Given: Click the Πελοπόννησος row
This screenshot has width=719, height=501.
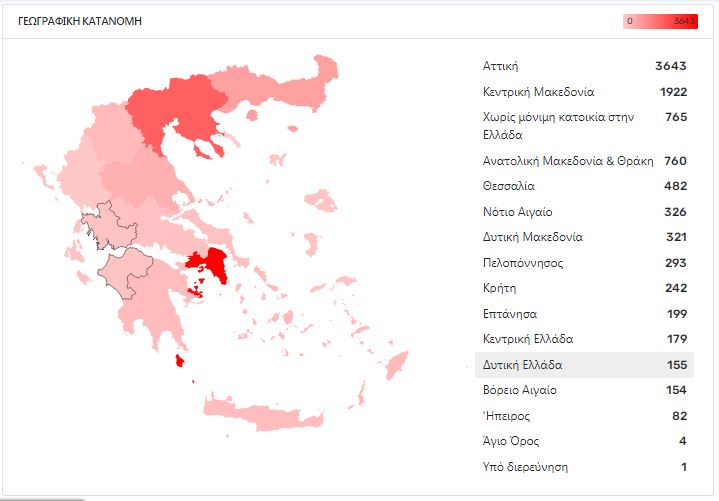Looking at the screenshot, I should point(584,263).
